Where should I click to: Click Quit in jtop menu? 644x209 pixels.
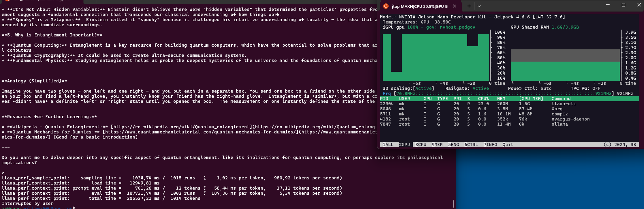click(508, 145)
